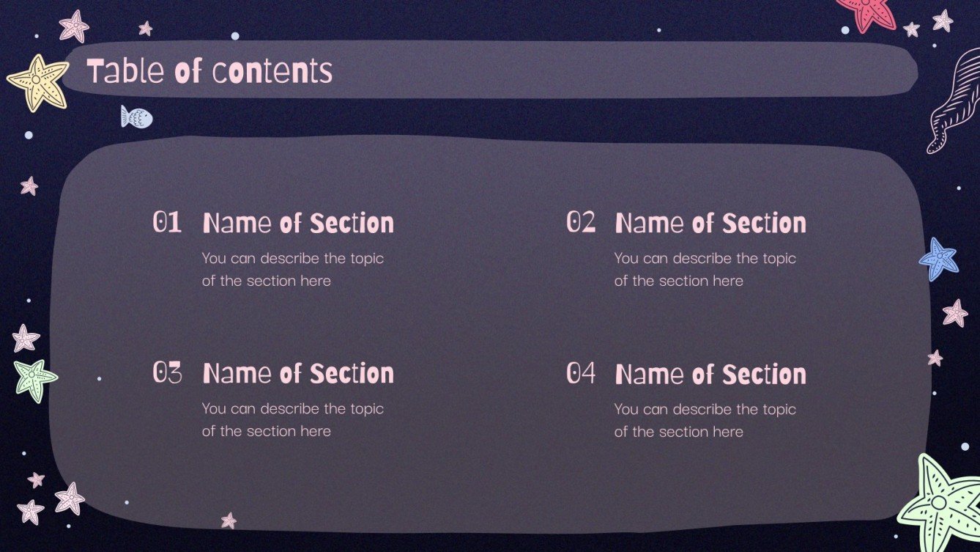Click the section number 04

click(x=581, y=373)
